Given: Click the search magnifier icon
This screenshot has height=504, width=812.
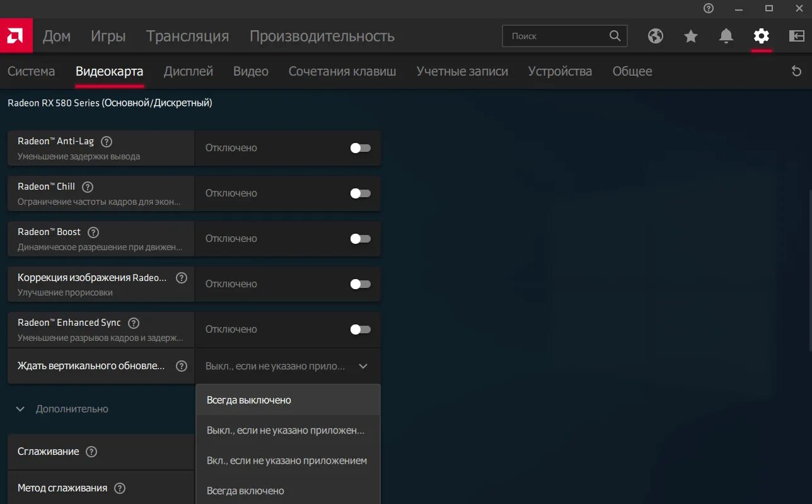Looking at the screenshot, I should (615, 36).
